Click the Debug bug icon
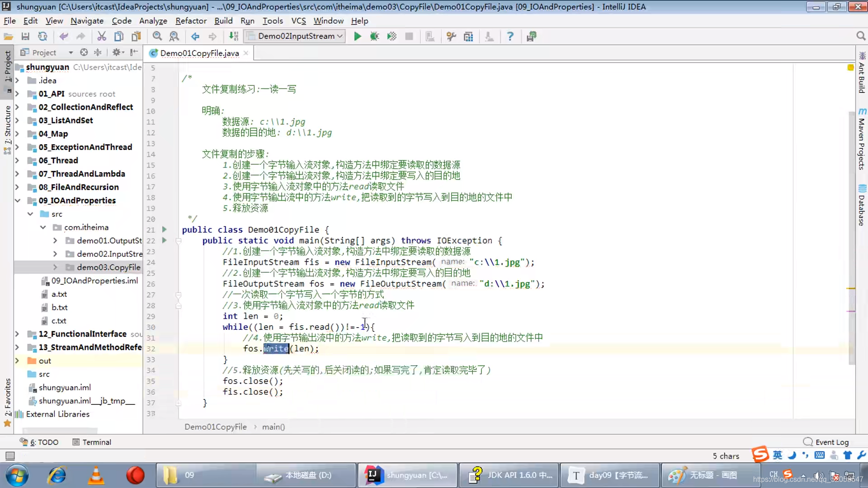 [374, 37]
